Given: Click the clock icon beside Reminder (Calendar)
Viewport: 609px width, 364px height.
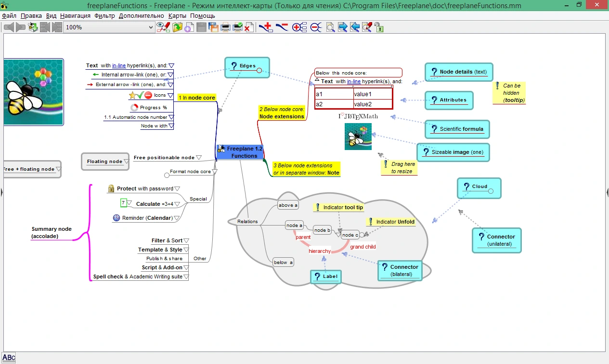Looking at the screenshot, I should [x=117, y=218].
